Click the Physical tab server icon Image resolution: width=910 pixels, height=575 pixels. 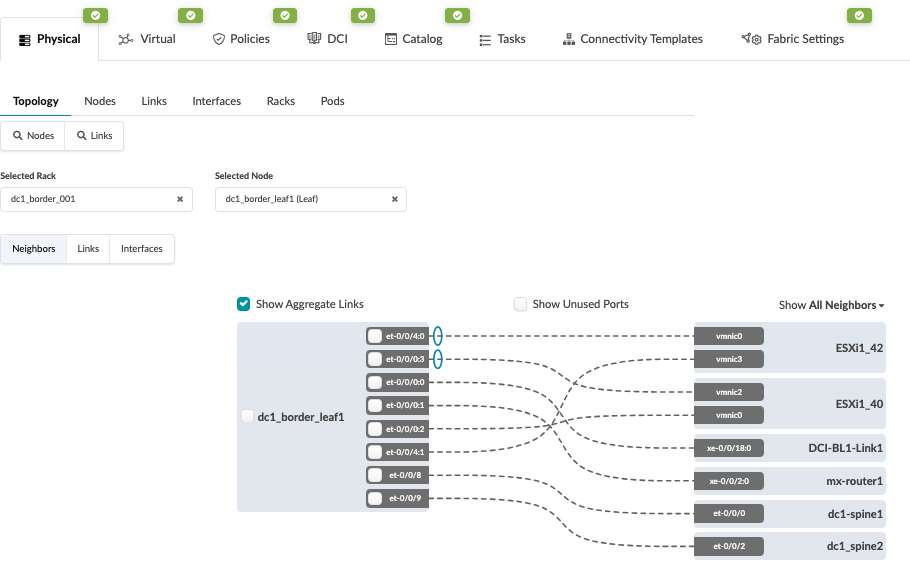(x=25, y=40)
